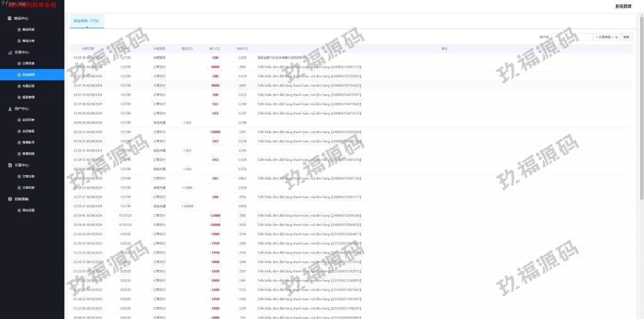
Task: Open the 交易类型 filter dropdown
Action: [x=607, y=37]
